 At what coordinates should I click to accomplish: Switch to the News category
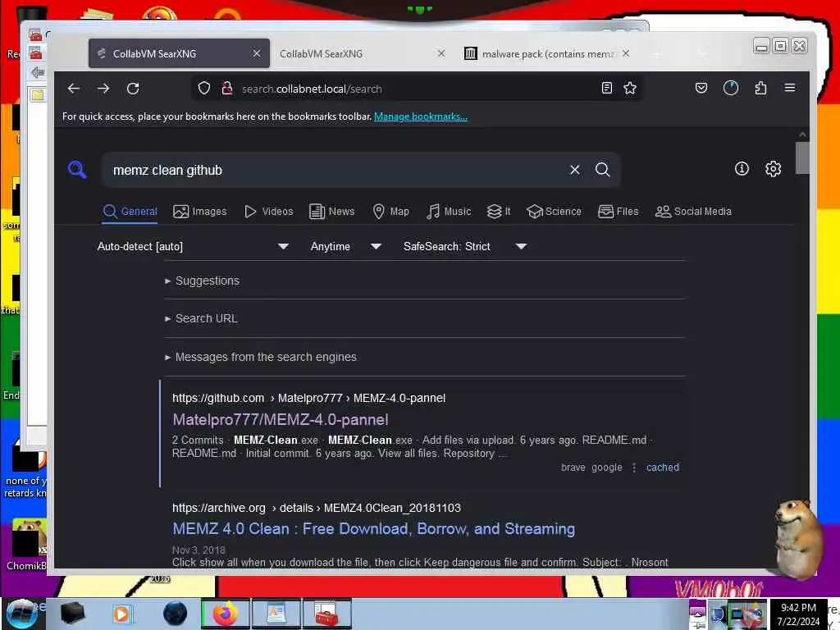click(x=332, y=212)
